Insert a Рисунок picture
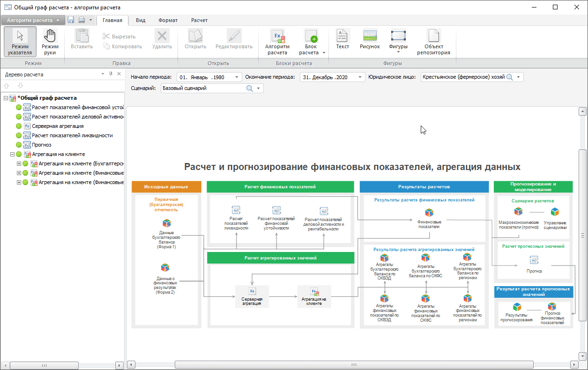The width and height of the screenshot is (588, 370). coord(370,39)
